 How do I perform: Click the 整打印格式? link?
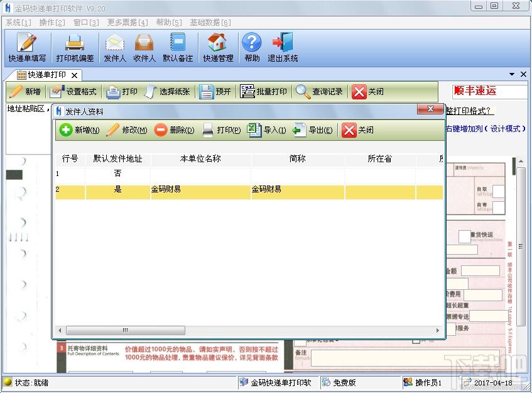pyautogui.click(x=469, y=111)
